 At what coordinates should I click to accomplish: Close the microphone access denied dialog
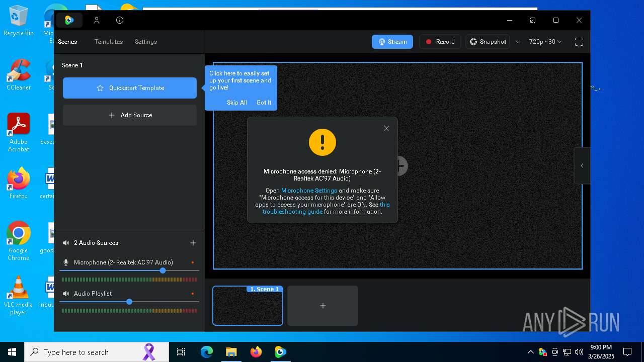pyautogui.click(x=386, y=128)
